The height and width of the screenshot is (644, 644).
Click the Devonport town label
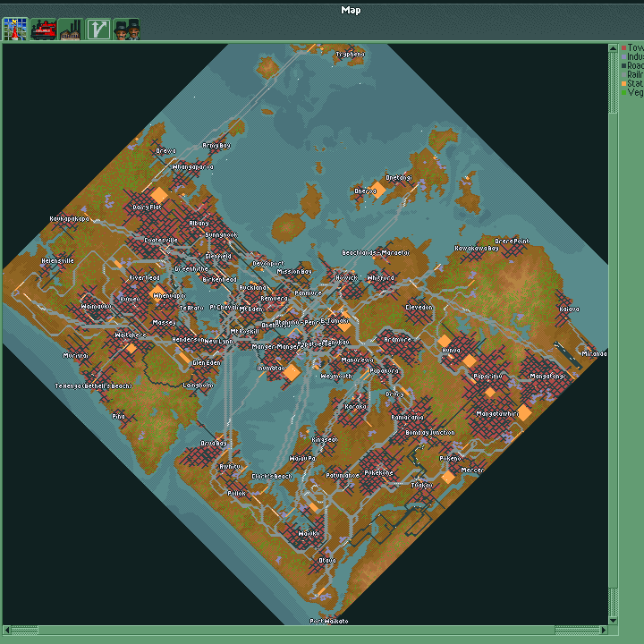[x=267, y=264]
